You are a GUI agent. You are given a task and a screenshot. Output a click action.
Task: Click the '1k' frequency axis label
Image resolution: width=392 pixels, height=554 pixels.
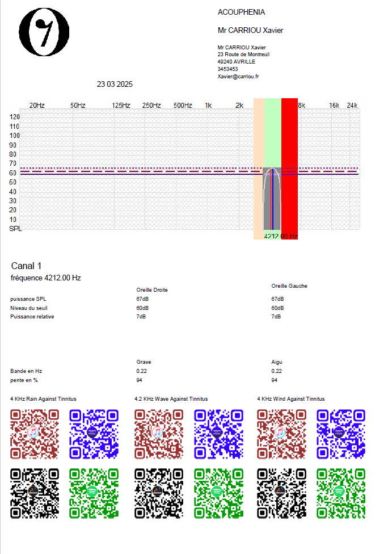point(208,105)
